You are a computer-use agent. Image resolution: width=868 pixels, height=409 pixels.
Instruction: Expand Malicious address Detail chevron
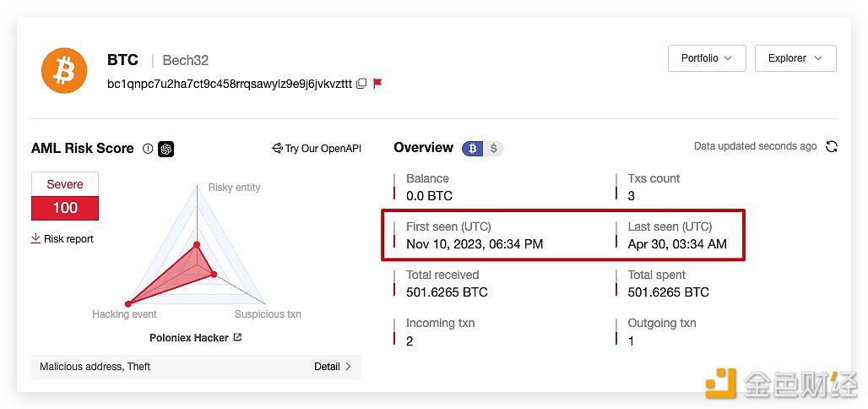pyautogui.click(x=348, y=367)
